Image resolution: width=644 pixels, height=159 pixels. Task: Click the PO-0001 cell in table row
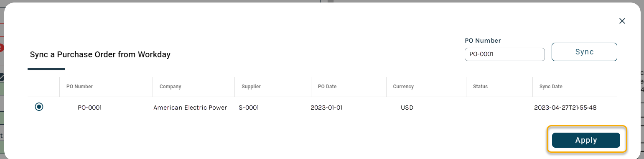tap(90, 108)
